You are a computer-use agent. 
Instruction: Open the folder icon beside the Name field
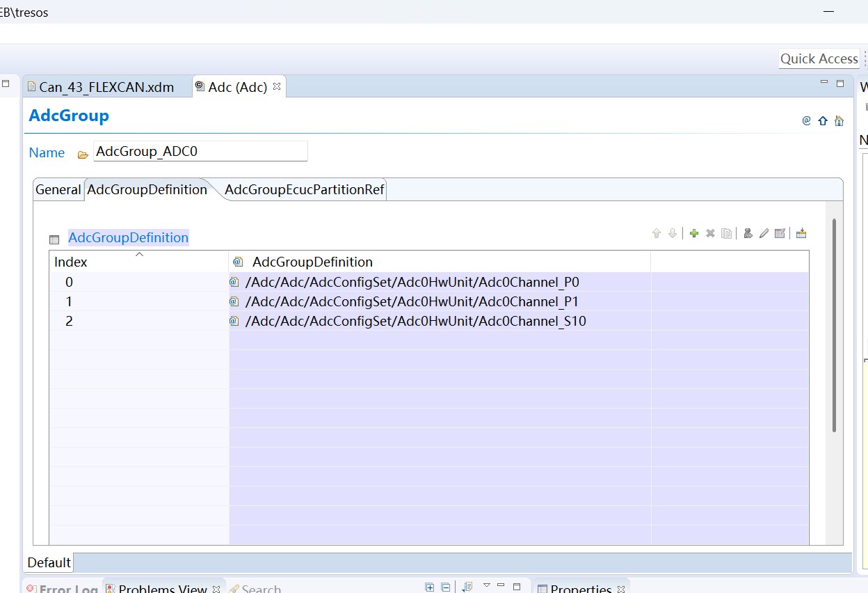[83, 152]
